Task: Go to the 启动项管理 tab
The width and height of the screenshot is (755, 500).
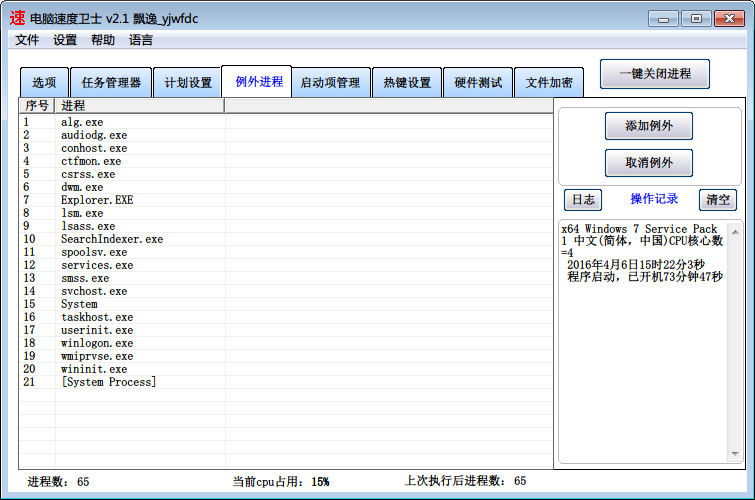Action: click(330, 83)
